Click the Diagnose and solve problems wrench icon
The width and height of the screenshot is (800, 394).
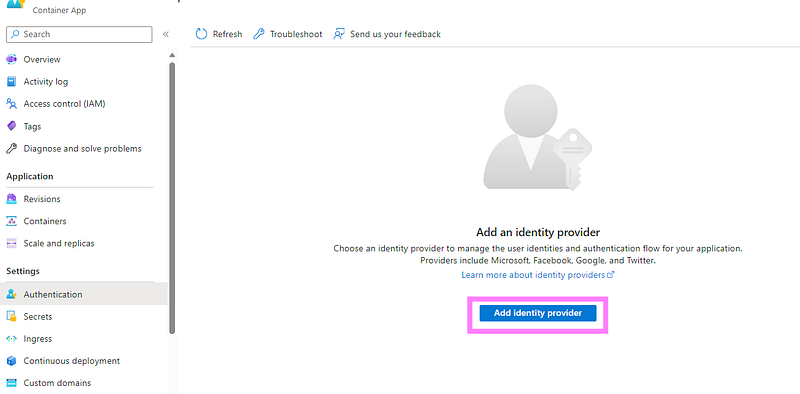11,149
